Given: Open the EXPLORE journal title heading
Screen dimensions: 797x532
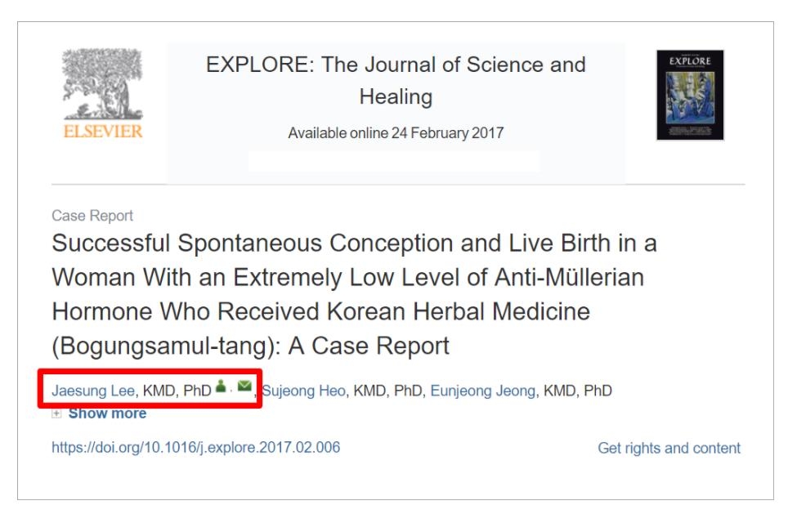Looking at the screenshot, I should pos(396,80).
